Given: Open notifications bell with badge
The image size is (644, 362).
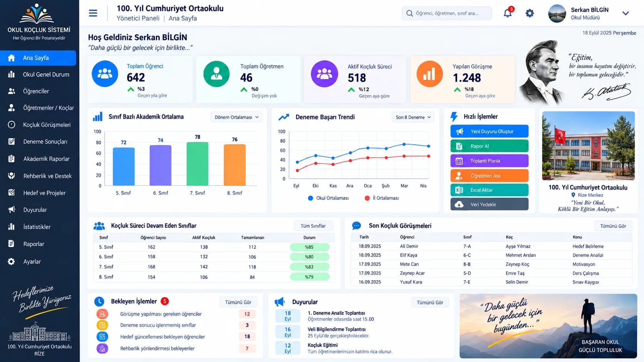Looking at the screenshot, I should coord(508,12).
